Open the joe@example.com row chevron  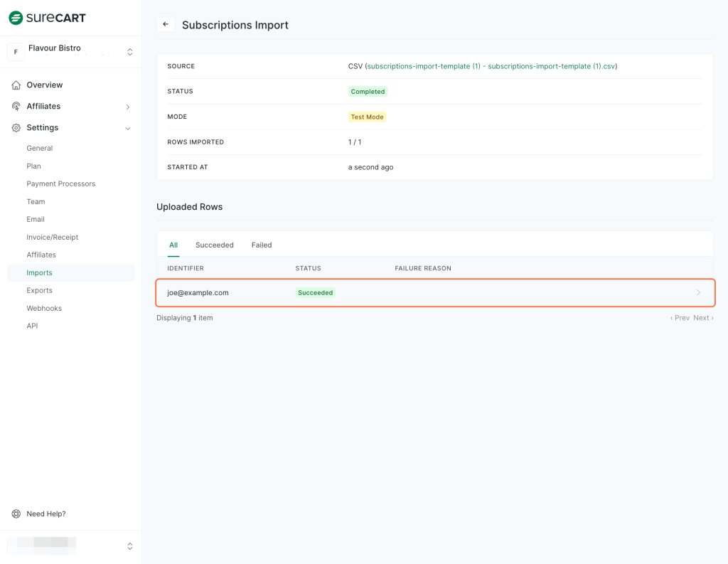(x=698, y=293)
